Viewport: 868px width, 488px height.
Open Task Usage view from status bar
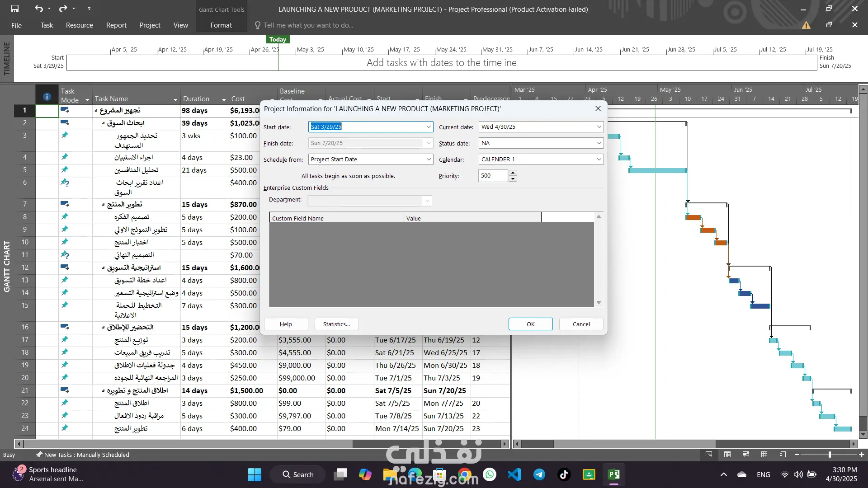[x=727, y=455]
